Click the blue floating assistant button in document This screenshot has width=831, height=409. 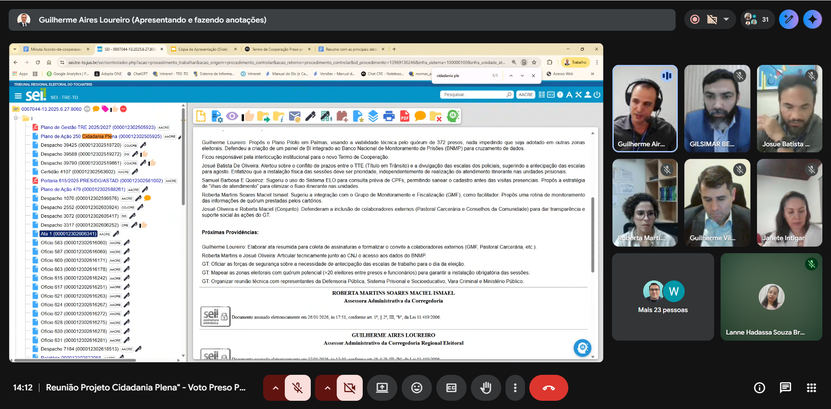(x=582, y=348)
